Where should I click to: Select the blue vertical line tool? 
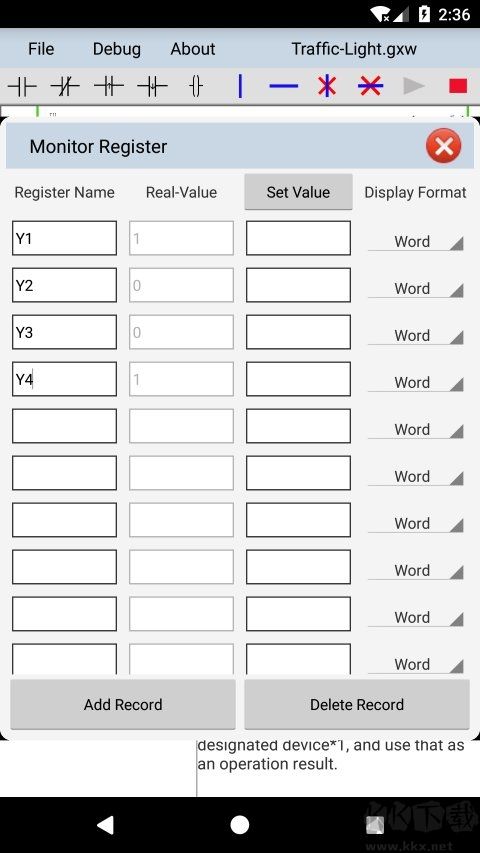[x=240, y=86]
